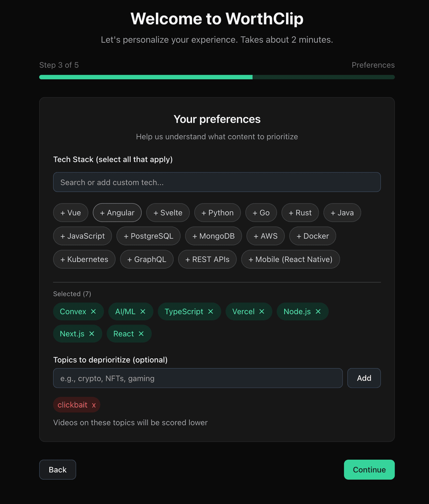Select the PostgreSQL chip
Image resolution: width=429 pixels, height=504 pixels.
148,236
